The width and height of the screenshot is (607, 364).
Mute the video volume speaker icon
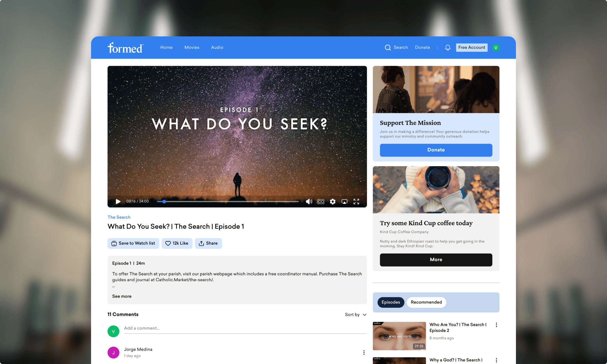[x=309, y=201]
